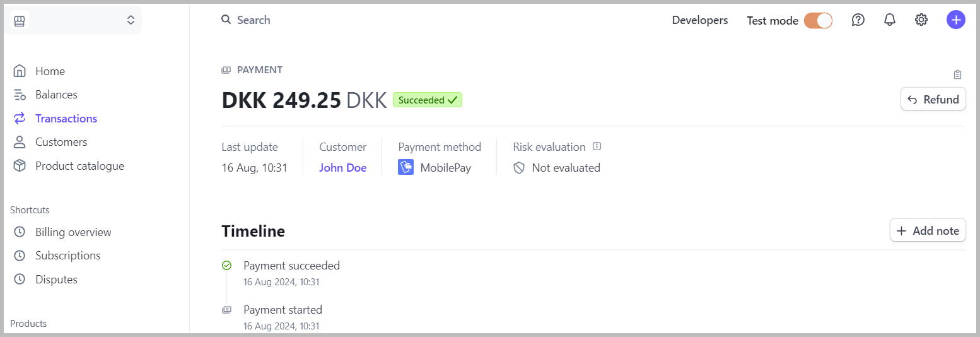Copy payment ID clipboard icon
Screen dimensions: 980x337
point(957,74)
